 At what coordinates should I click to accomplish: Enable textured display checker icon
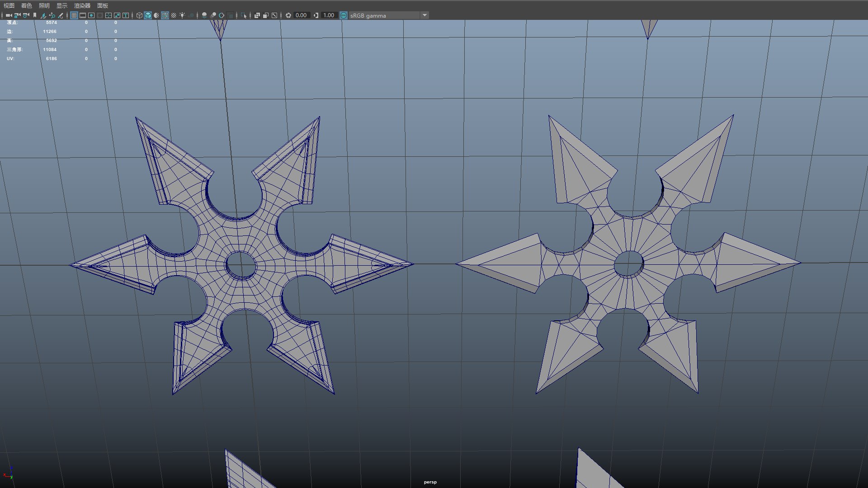[174, 15]
